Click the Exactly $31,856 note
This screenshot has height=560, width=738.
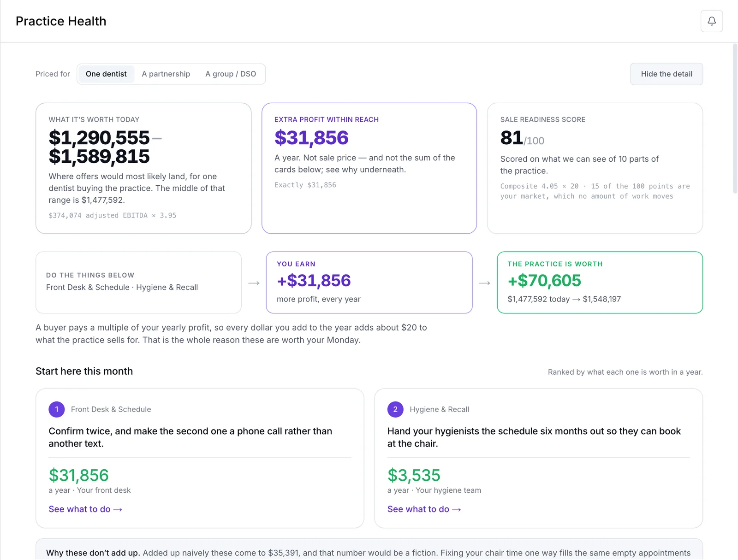[305, 185]
